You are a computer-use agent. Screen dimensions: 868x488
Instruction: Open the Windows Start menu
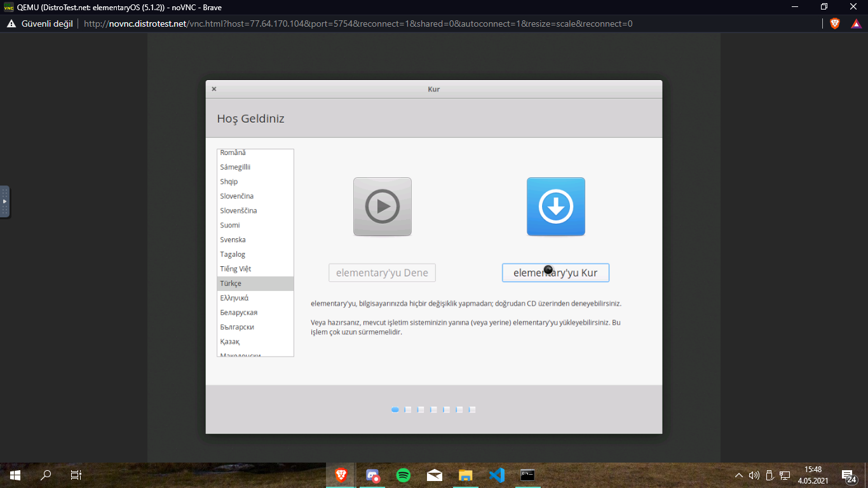(x=15, y=475)
